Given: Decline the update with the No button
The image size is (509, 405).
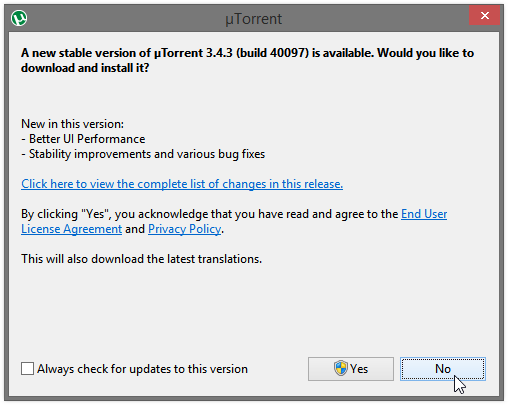Looking at the screenshot, I should point(443,369).
